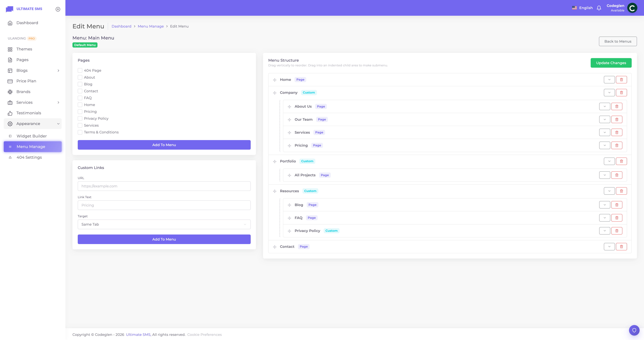Open the Target dropdown
Viewport: 644px width, 340px height.
point(164,224)
